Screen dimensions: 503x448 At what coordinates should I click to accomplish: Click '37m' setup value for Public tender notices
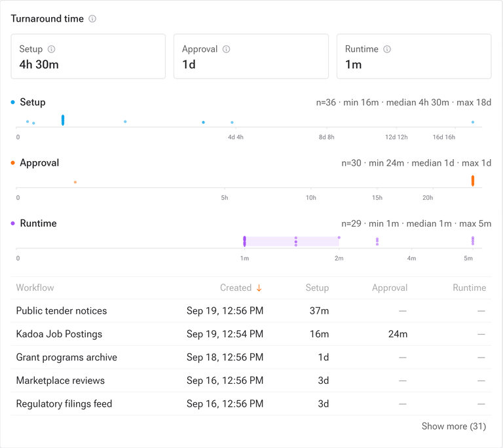click(319, 310)
